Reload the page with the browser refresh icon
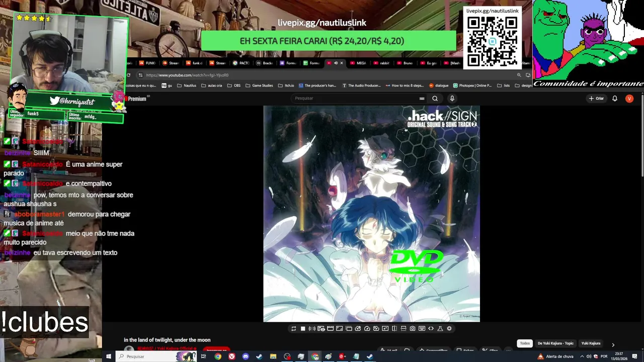Viewport: 644px width, 362px height. point(129,75)
